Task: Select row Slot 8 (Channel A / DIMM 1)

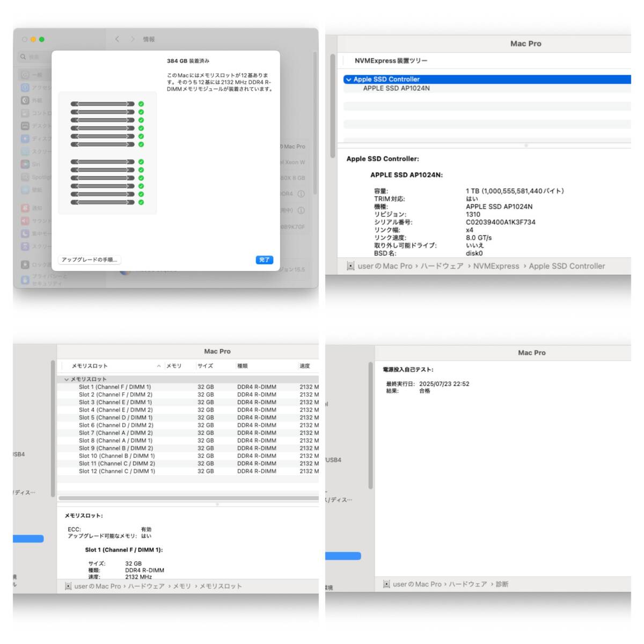Action: click(x=188, y=441)
